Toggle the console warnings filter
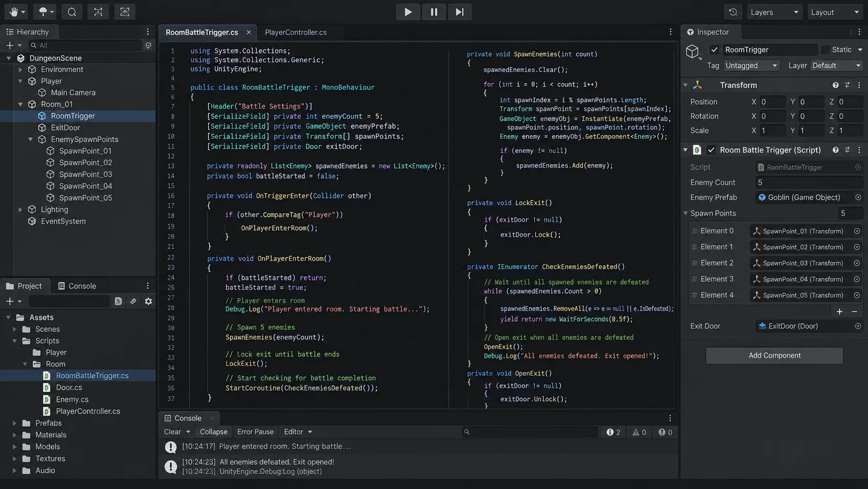Image resolution: width=868 pixels, height=489 pixels. (x=639, y=432)
